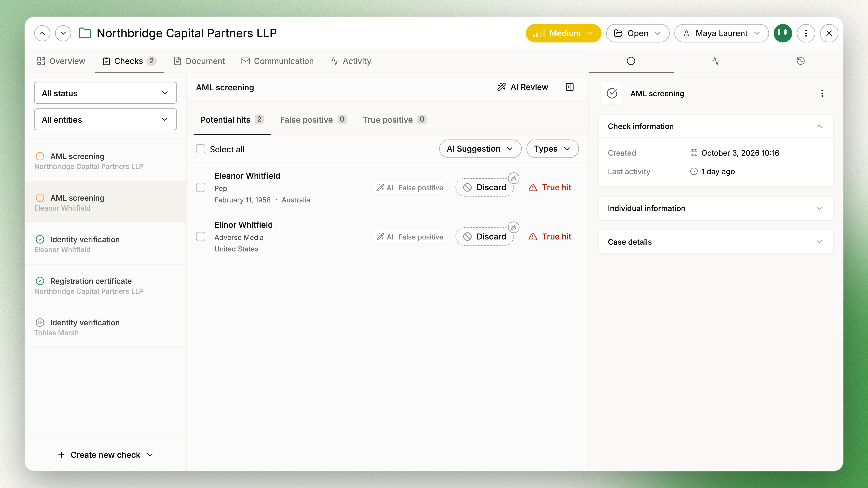868x488 pixels.
Task: Click calendar icon next to Created date
Action: click(693, 153)
